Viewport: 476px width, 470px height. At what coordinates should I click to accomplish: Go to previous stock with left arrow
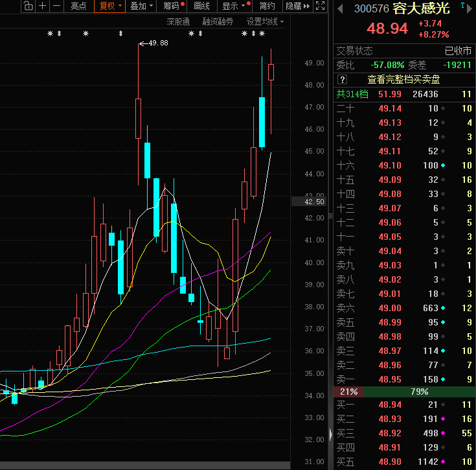point(340,8)
